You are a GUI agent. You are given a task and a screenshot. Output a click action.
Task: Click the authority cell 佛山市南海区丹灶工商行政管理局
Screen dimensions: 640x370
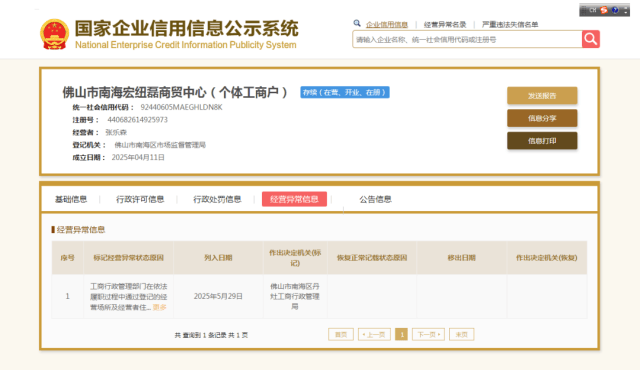click(x=295, y=296)
